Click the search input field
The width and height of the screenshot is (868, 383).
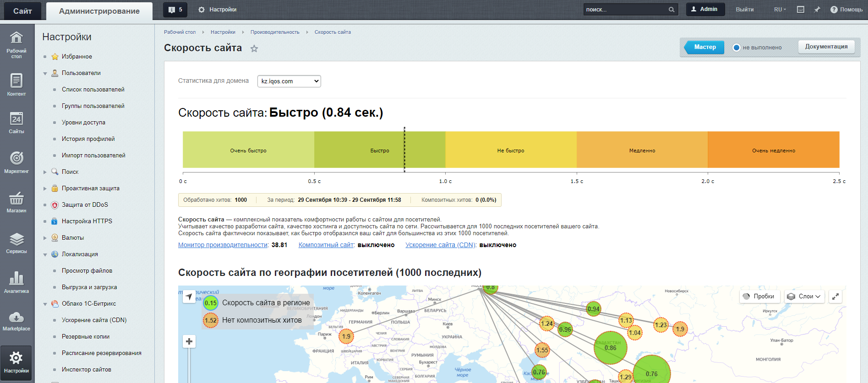625,10
